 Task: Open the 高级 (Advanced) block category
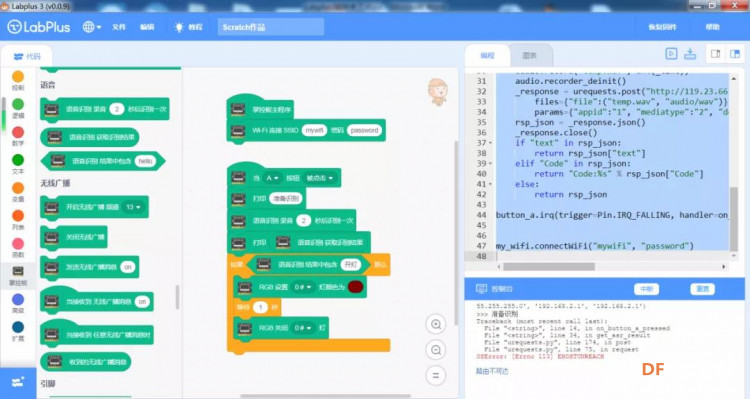[18, 303]
